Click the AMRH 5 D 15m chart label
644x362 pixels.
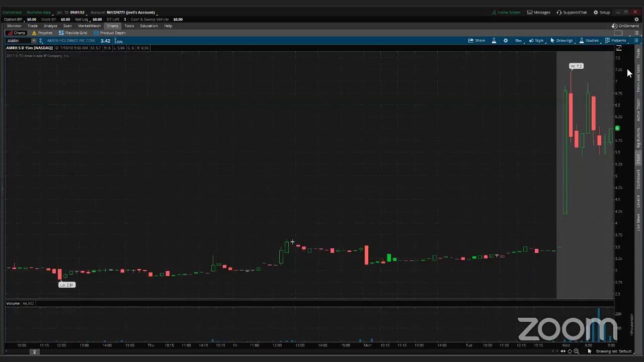coord(29,48)
